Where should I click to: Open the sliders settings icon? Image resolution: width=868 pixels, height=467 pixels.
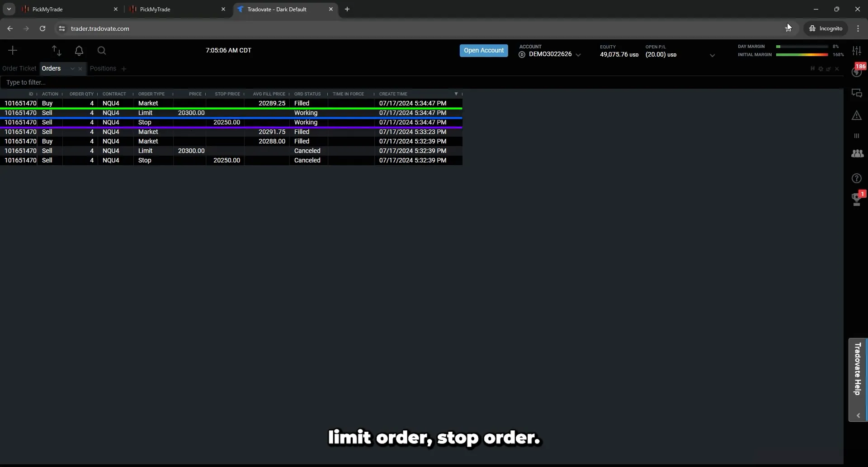(x=857, y=51)
